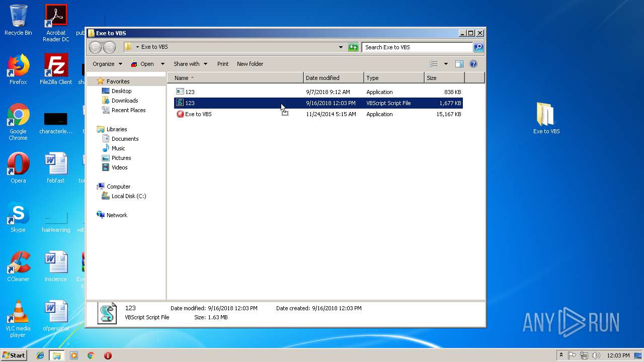Refresh the Exe to VBS folder view
Viewport: 644px width, 362px height.
tap(353, 47)
